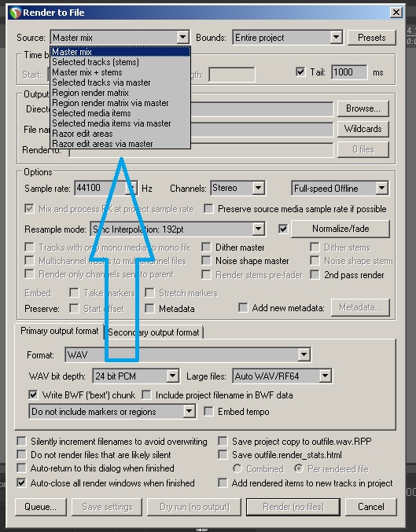Viewport: 416px width, 532px height.
Task: Select Razor edit areas via master
Action: pos(120,144)
